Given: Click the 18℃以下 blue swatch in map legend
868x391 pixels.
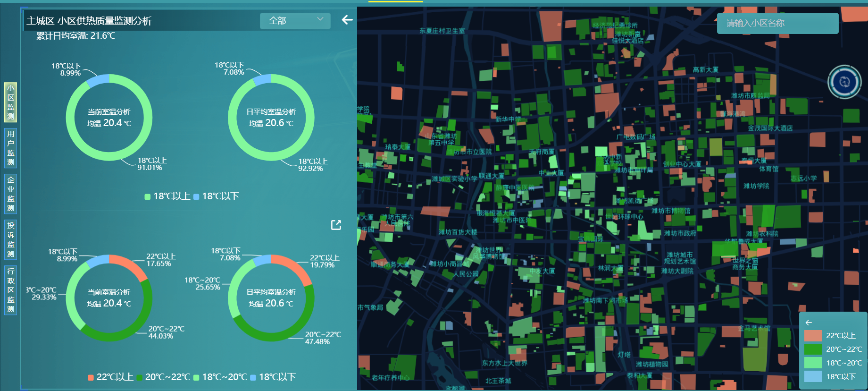Looking at the screenshot, I should pyautogui.click(x=813, y=377).
